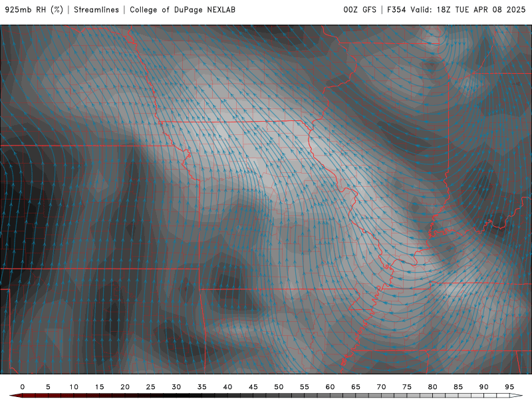Click the "95" label on the color scale
Viewport: 532px width, 399px height.
509,387
